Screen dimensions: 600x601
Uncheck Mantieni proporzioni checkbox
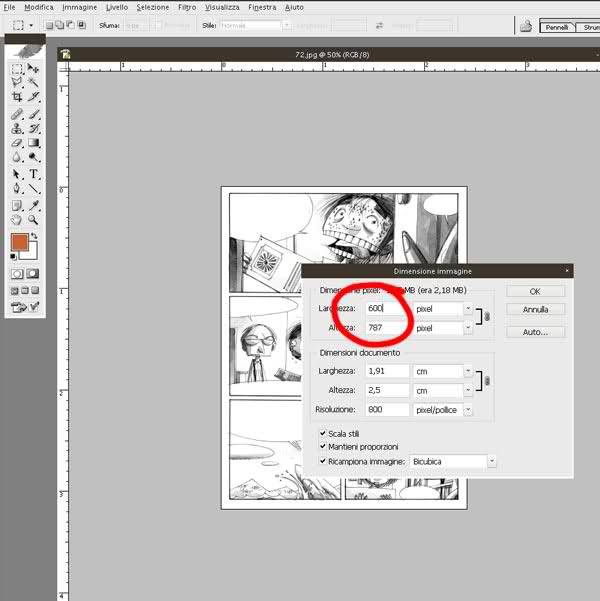(323, 447)
